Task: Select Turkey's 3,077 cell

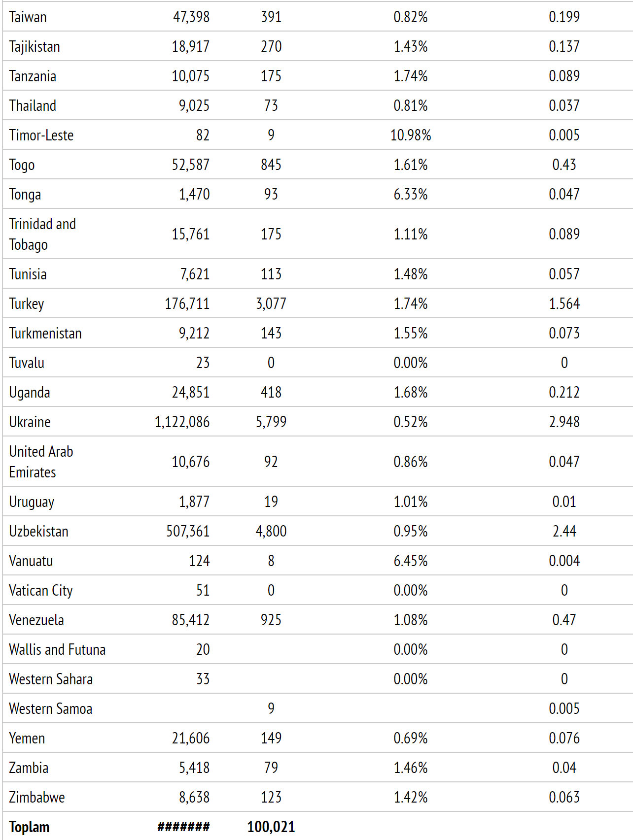Action: coord(271,304)
